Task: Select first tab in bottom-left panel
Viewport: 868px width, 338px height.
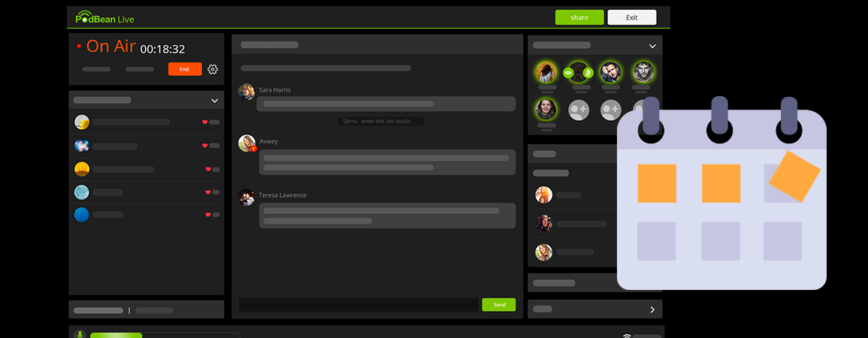Action: (98, 310)
